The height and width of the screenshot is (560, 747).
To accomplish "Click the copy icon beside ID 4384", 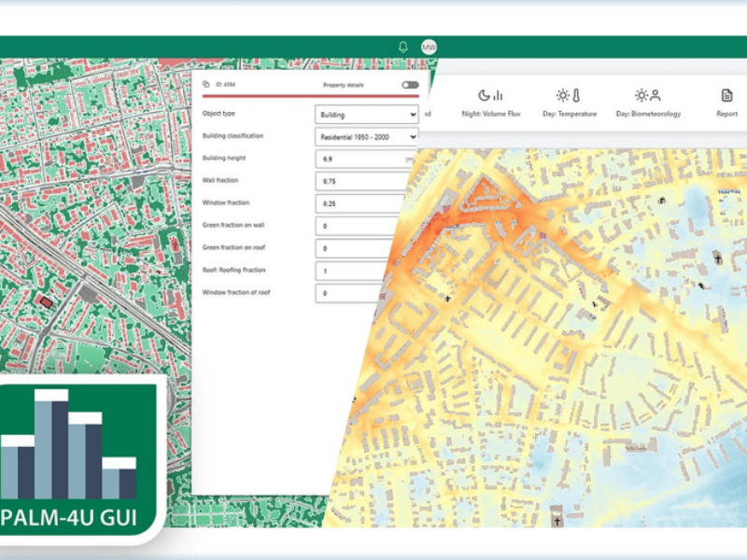I will (x=206, y=85).
